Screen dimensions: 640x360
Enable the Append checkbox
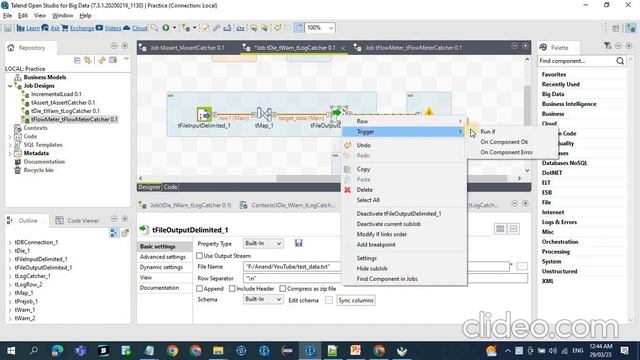pos(199,289)
